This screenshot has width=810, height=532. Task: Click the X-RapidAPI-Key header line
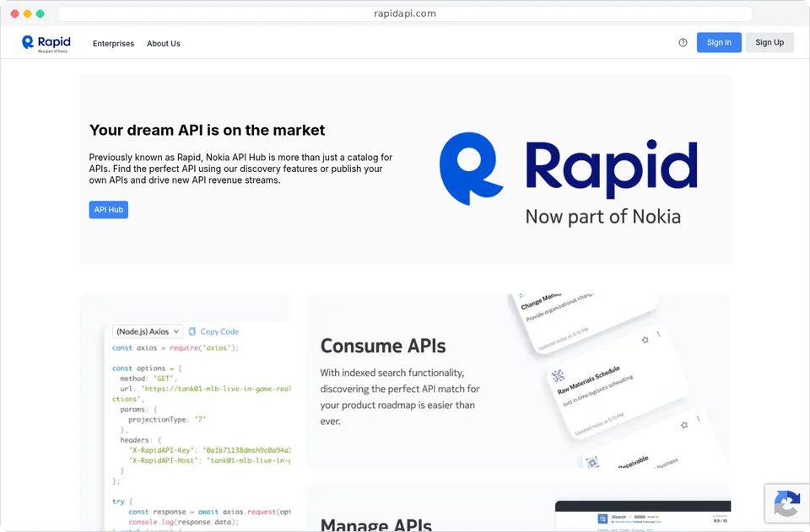tap(210, 450)
